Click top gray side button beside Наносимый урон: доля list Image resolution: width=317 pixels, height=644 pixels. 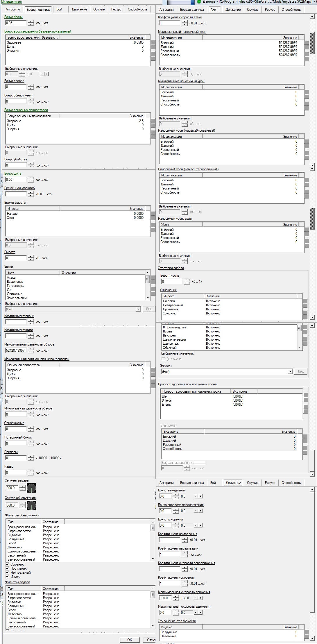(307, 230)
